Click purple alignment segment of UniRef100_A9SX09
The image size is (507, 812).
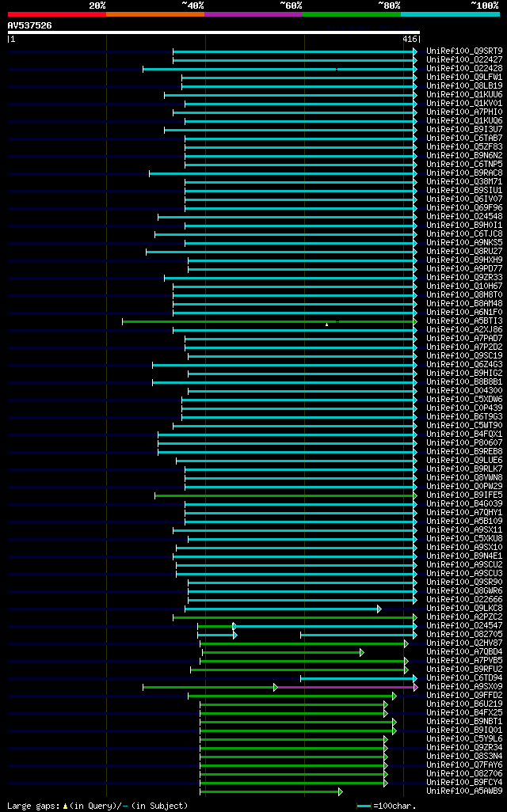[346, 687]
